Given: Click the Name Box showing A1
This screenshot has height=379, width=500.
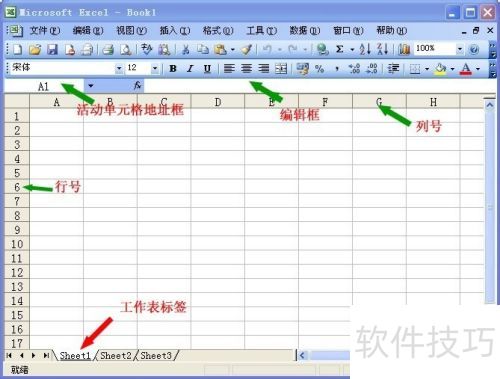Looking at the screenshot, I should (x=44, y=86).
